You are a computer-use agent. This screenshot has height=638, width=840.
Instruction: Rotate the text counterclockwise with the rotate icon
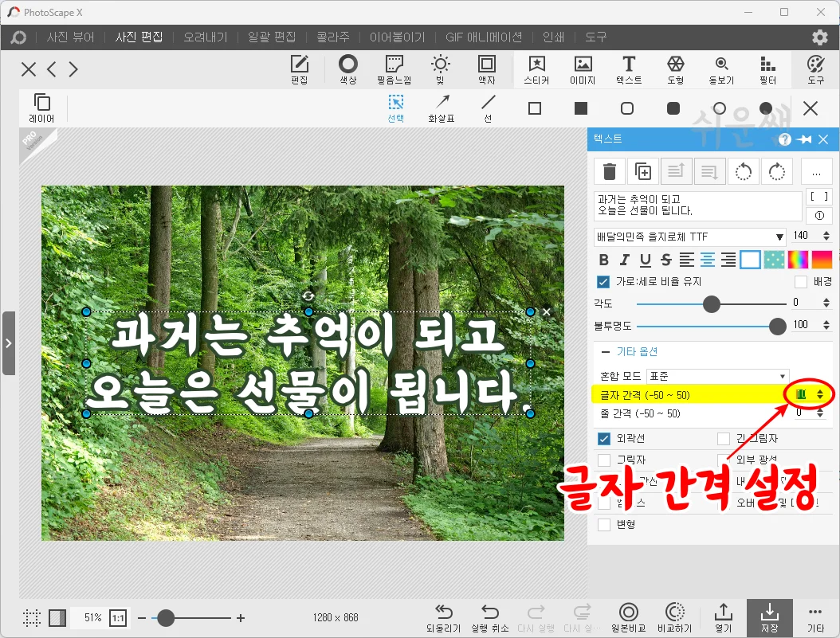pyautogui.click(x=744, y=171)
